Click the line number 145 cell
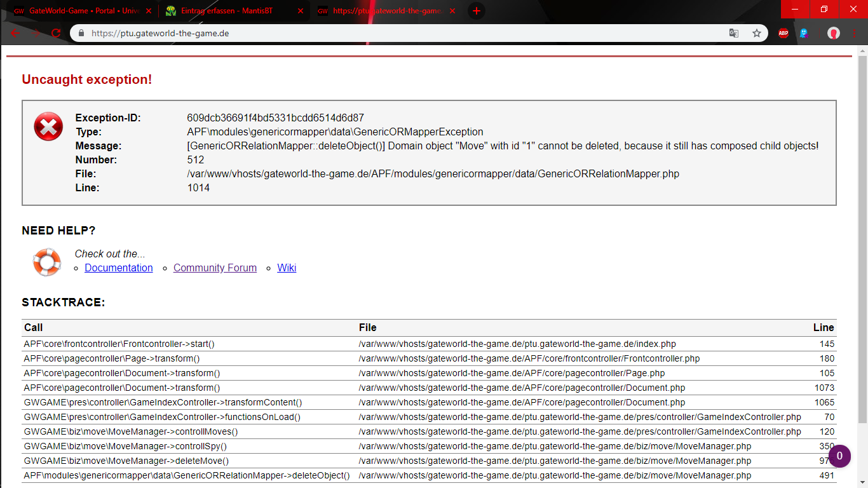This screenshot has height=488, width=868. [x=827, y=344]
